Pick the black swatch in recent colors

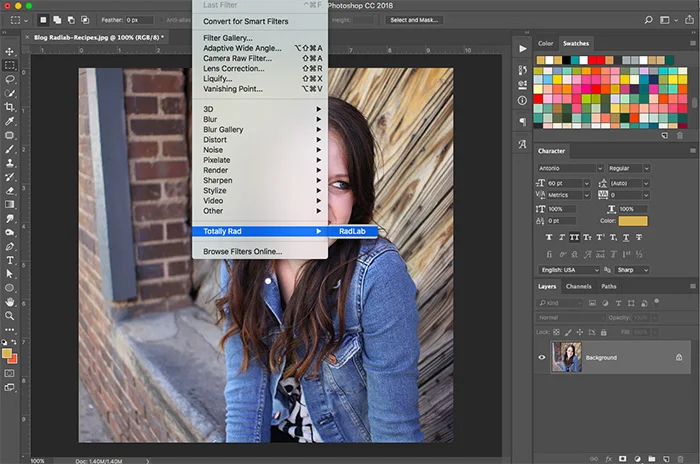click(x=567, y=60)
